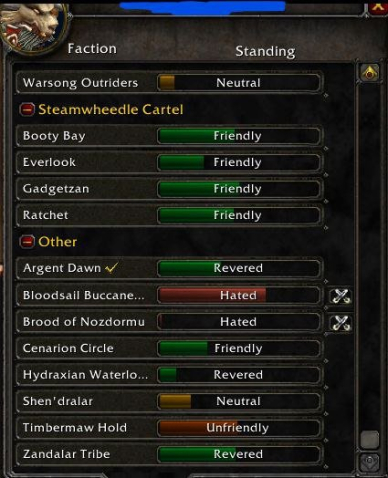Select the Booty Bay faction row
Screen dimensions: 388x478
pos(169,136)
